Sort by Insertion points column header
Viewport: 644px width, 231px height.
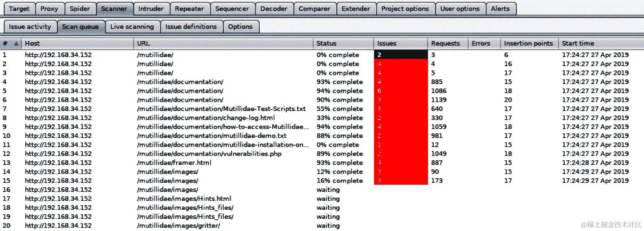(529, 43)
